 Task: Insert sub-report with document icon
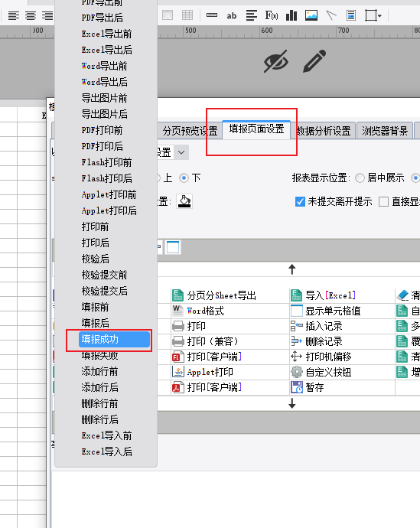click(x=351, y=15)
